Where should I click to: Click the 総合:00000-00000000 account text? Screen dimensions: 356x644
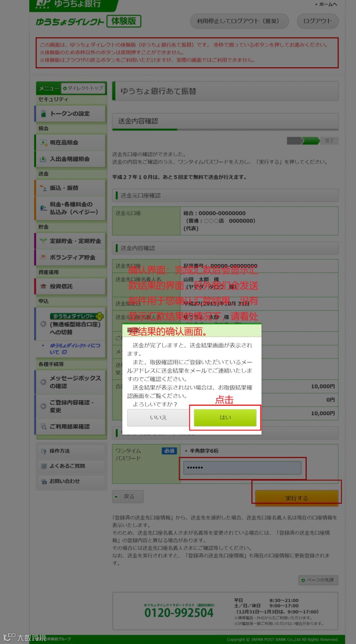coord(215,213)
